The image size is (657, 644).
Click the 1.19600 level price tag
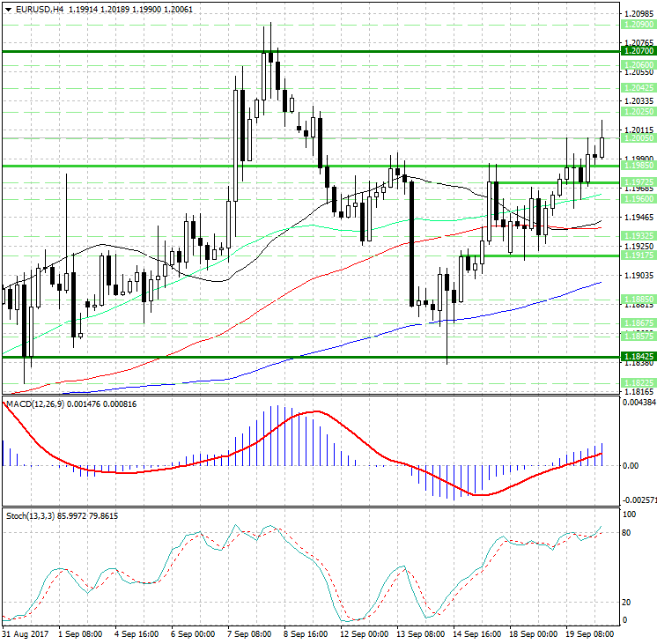pos(639,199)
